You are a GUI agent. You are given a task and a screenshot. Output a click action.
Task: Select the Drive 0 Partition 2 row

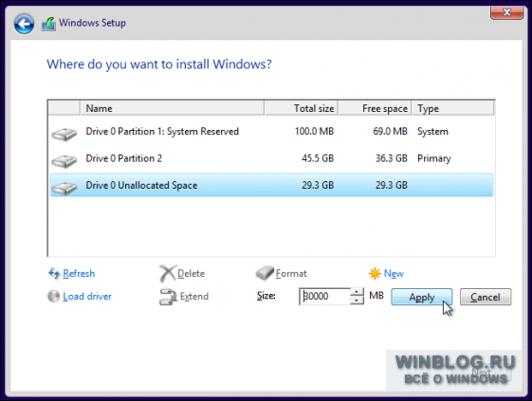click(x=271, y=158)
